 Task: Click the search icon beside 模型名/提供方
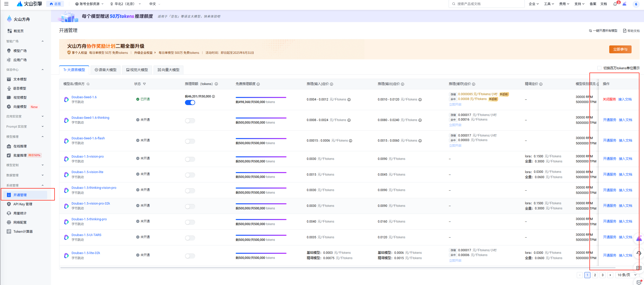88,84
